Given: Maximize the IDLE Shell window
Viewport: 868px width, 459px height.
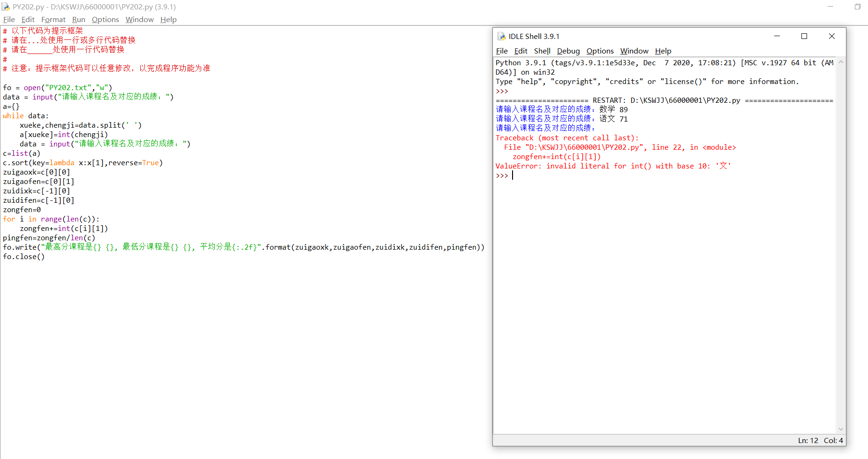Looking at the screenshot, I should 804,36.
